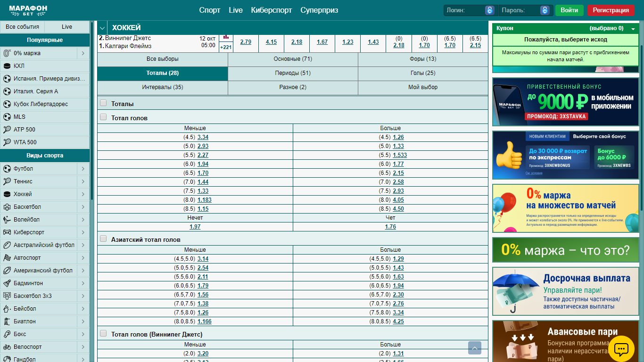This screenshot has height=362, width=644.
Task: Click the lock icon in Пароль field
Action: click(x=545, y=10)
